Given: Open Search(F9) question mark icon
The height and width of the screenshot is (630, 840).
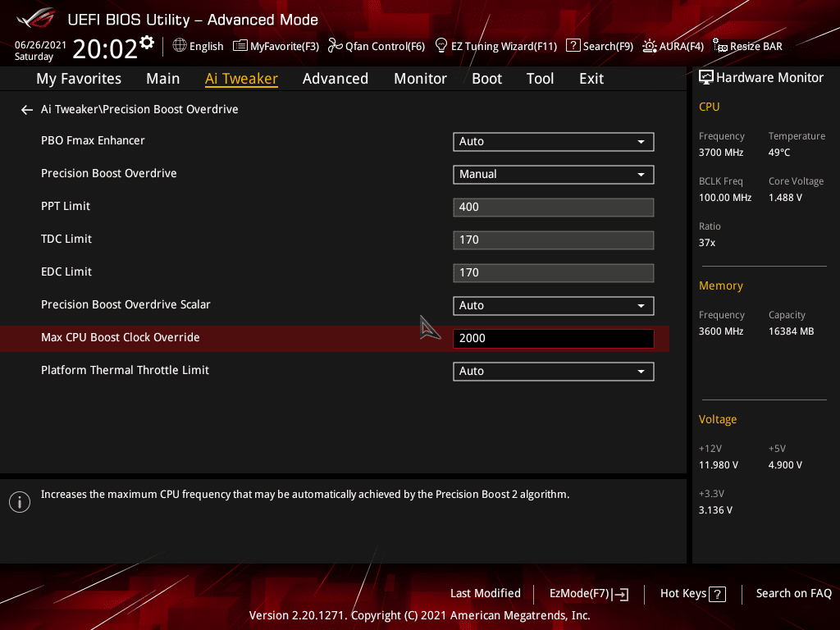Looking at the screenshot, I should (573, 46).
